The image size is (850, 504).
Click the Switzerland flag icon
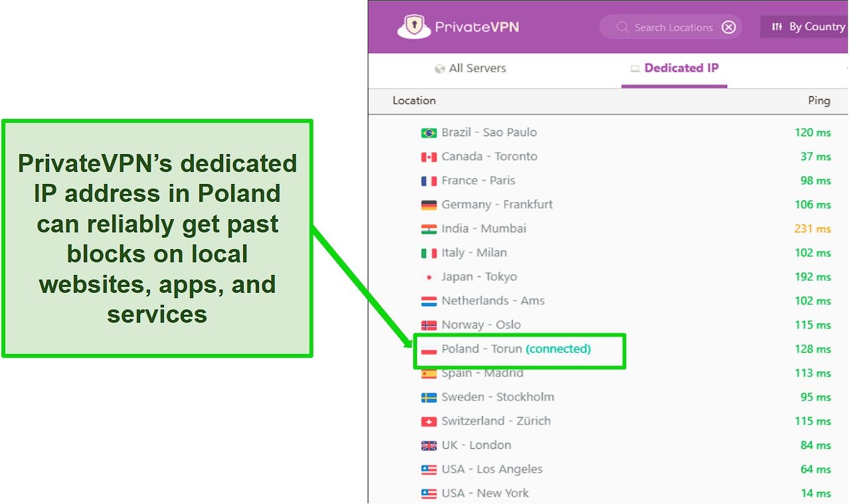point(429,421)
